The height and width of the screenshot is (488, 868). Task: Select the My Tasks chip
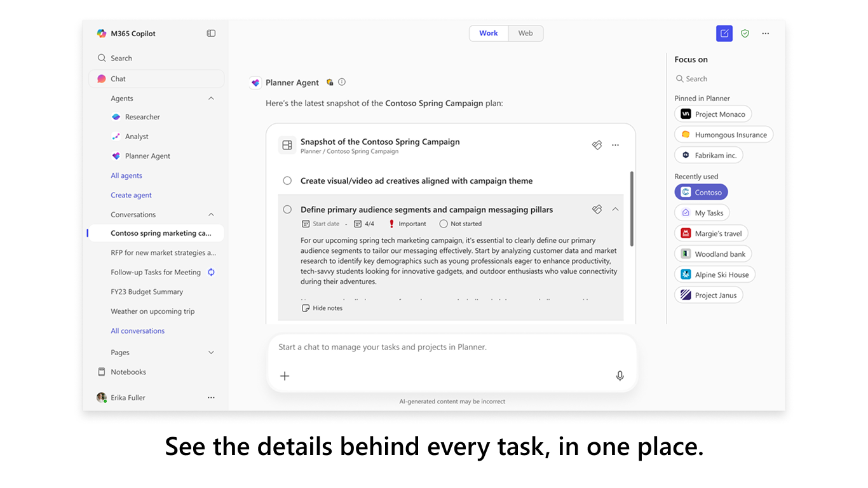[x=702, y=213]
